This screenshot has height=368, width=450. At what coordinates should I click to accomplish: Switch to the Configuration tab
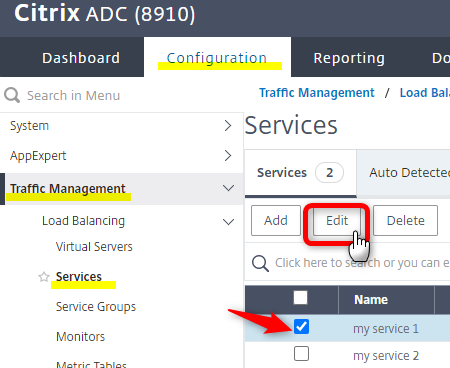[x=217, y=58]
